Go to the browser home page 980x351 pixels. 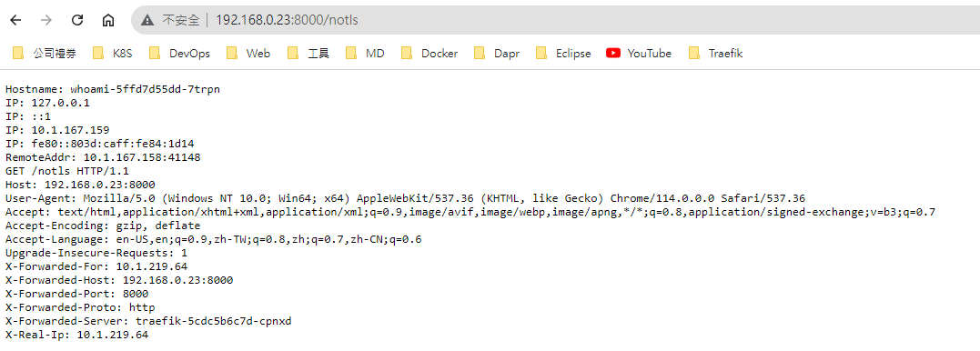[x=108, y=20]
